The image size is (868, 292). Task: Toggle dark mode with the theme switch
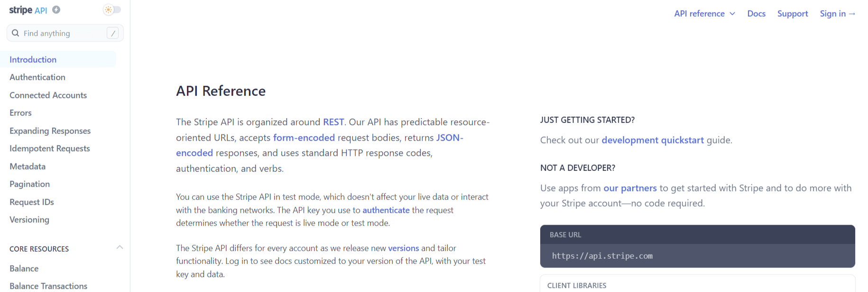pyautogui.click(x=112, y=9)
